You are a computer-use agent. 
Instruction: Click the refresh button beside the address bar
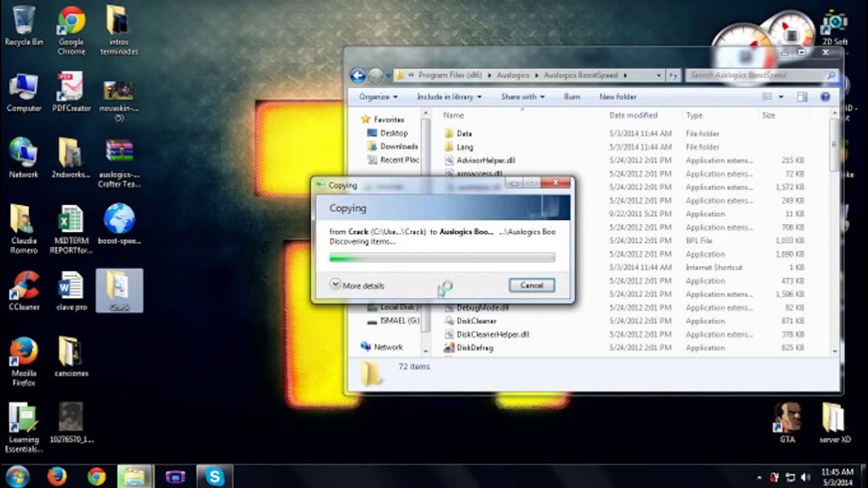coord(673,75)
